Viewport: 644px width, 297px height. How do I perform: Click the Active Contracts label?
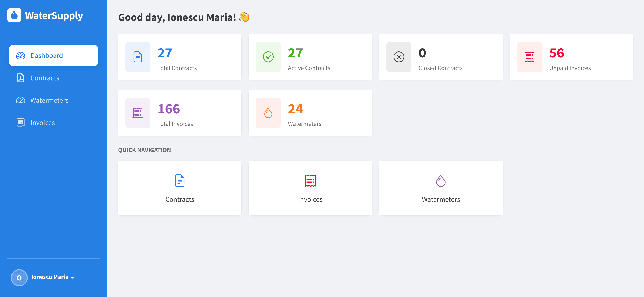click(309, 68)
